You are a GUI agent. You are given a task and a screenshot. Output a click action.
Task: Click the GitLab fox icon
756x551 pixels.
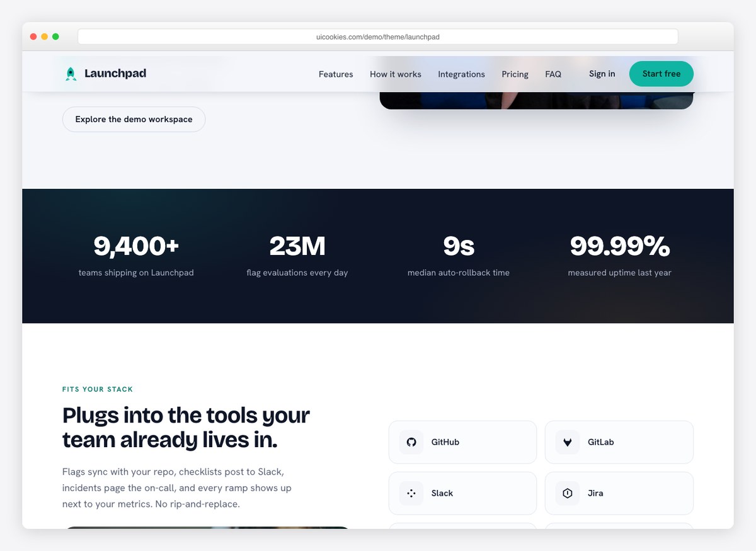(568, 442)
